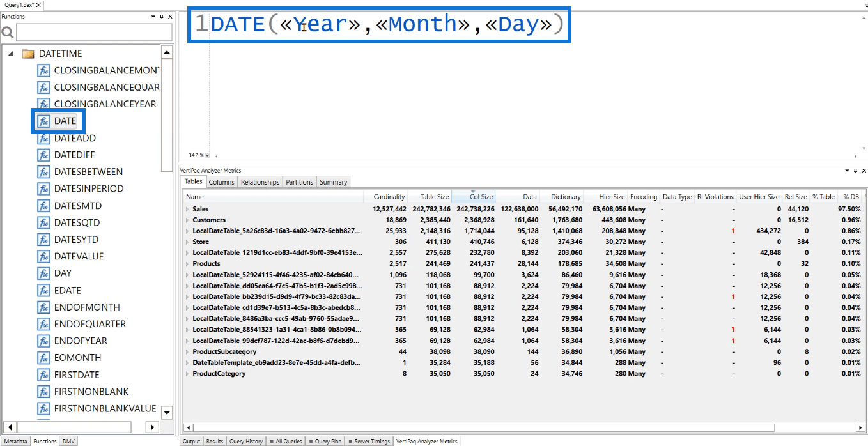Switch to the Columns tab
868x446 pixels.
point(222,182)
